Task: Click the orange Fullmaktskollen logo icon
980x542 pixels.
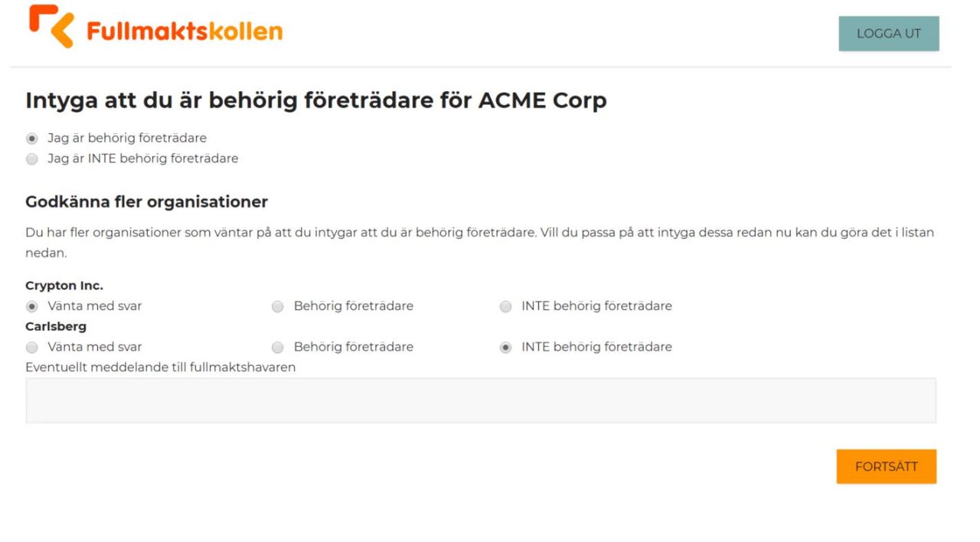Action: (x=51, y=26)
